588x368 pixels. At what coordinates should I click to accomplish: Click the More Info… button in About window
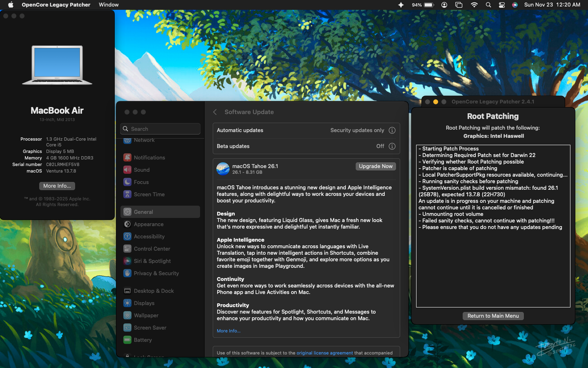tap(57, 186)
